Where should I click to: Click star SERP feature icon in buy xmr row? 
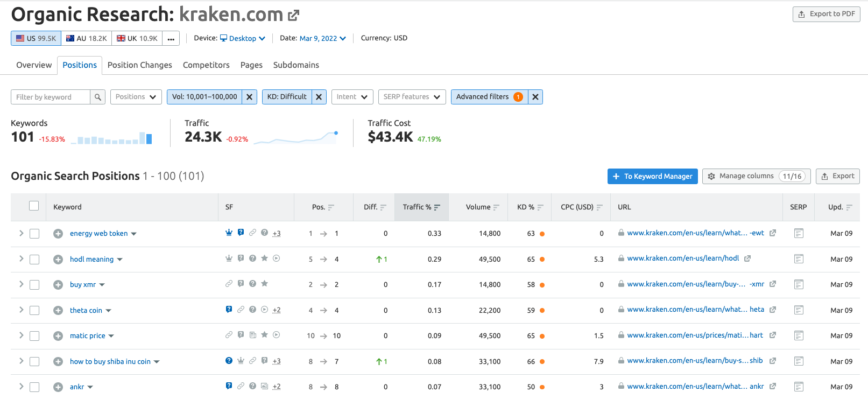pyautogui.click(x=264, y=284)
